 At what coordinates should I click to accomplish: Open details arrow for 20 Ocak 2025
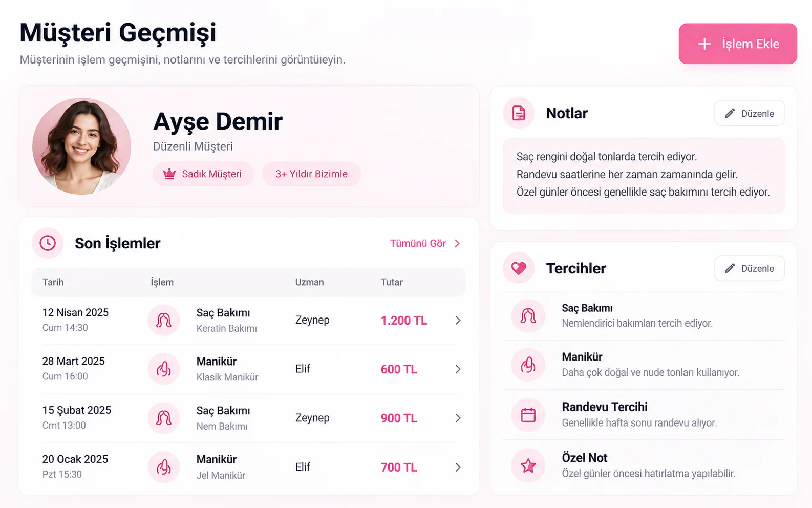click(x=458, y=467)
